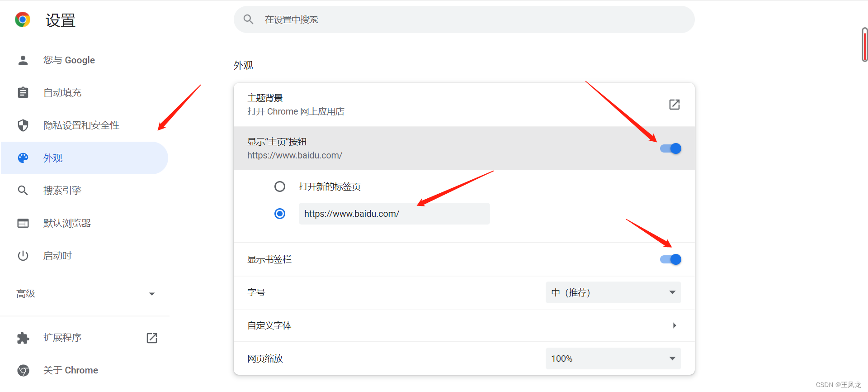Open the 自定义字体 settings row
868x392 pixels.
point(464,325)
